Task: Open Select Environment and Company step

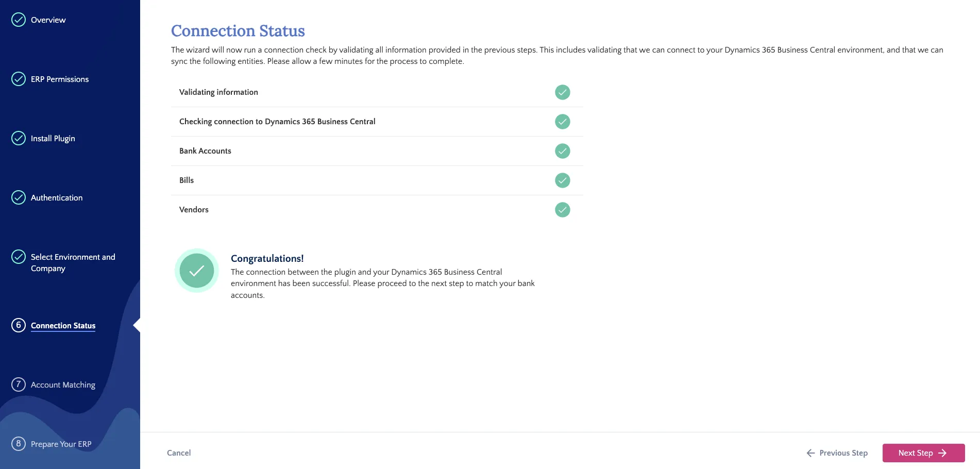Action: click(x=73, y=263)
